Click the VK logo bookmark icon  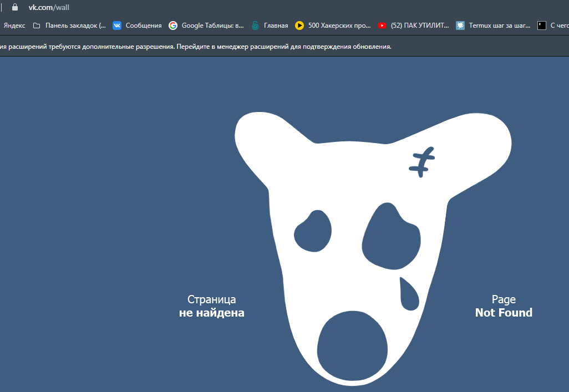(x=117, y=26)
